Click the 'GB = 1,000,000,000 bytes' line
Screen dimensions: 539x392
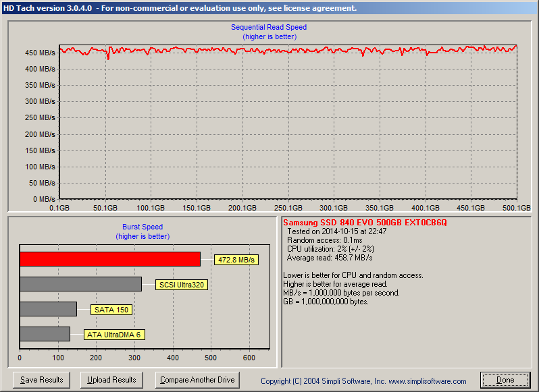pyautogui.click(x=326, y=302)
